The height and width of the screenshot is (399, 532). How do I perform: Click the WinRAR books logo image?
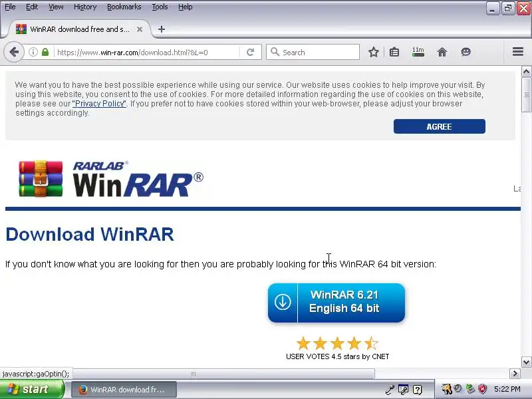[41, 178]
